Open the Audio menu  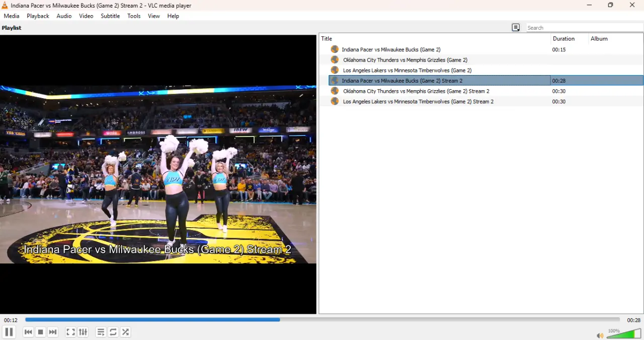(64, 16)
